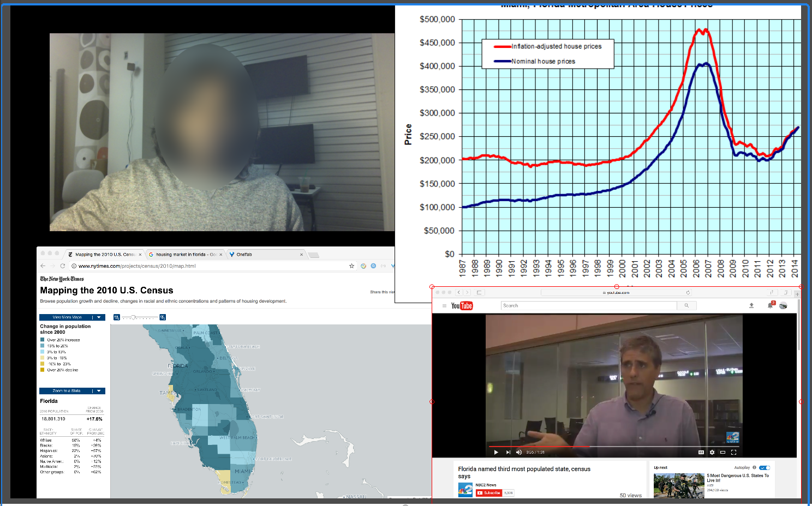Image resolution: width=812 pixels, height=506 pixels.
Task: Open YouTube player settings gear
Action: tap(712, 452)
